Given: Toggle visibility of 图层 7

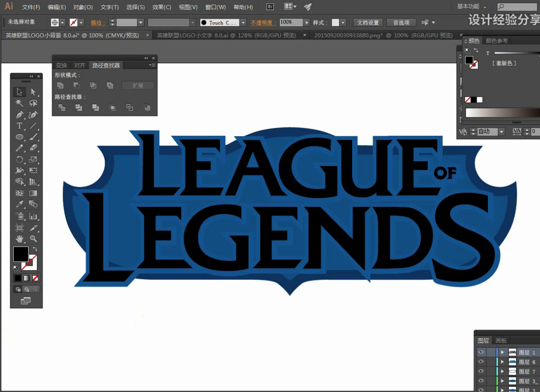Looking at the screenshot, I should click(481, 371).
